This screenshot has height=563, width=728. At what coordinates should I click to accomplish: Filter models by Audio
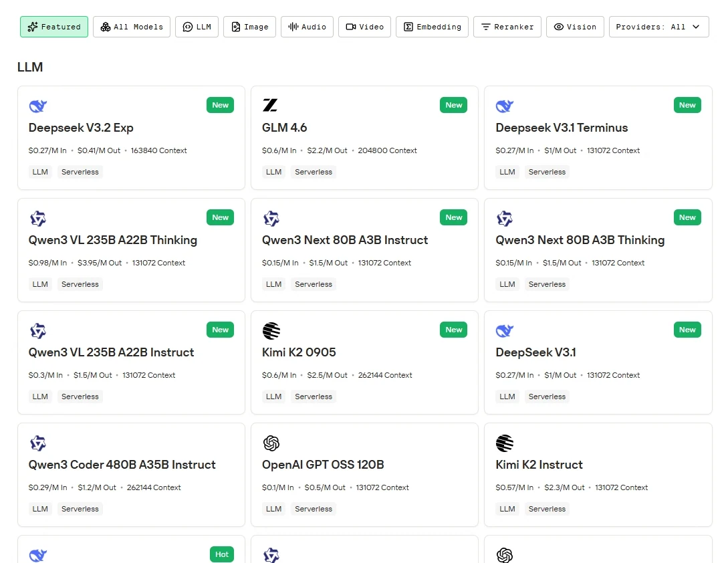pos(307,27)
